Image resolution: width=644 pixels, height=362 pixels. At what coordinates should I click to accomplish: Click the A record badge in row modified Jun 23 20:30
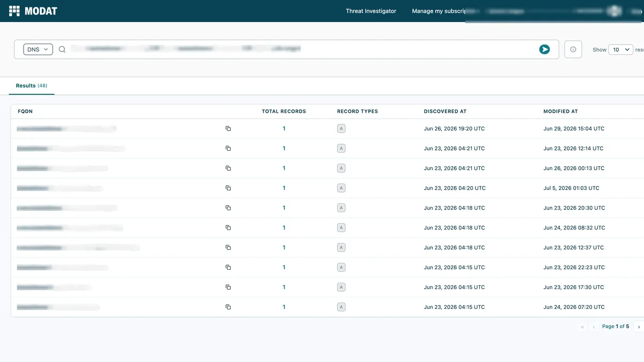point(341,208)
